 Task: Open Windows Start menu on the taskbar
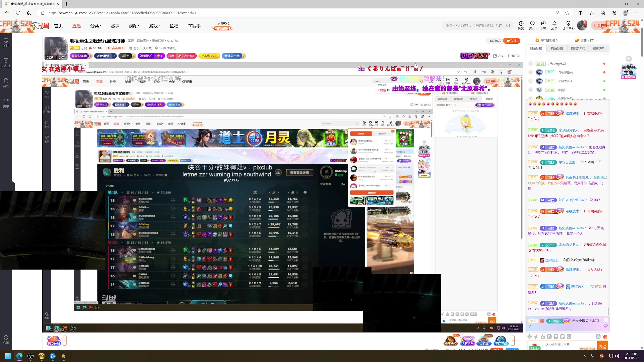(x=8, y=356)
